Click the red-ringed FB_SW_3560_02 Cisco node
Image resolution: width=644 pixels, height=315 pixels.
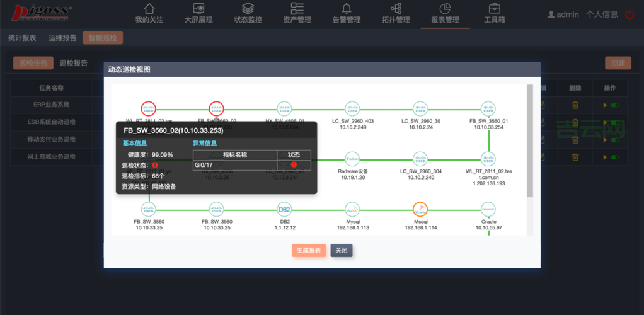pyautogui.click(x=216, y=108)
